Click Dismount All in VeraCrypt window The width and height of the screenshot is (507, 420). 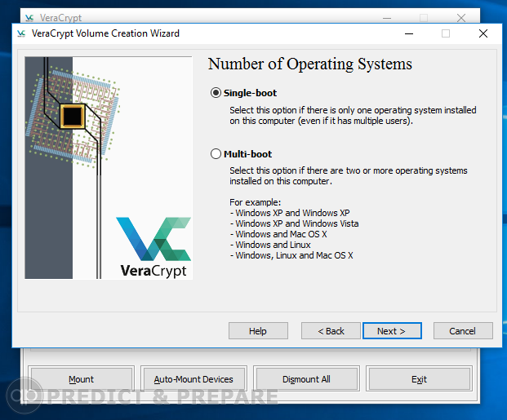306,379
